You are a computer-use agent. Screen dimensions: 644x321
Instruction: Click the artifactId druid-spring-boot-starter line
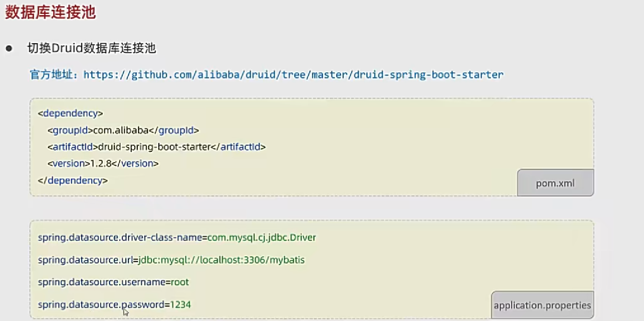[x=156, y=147]
